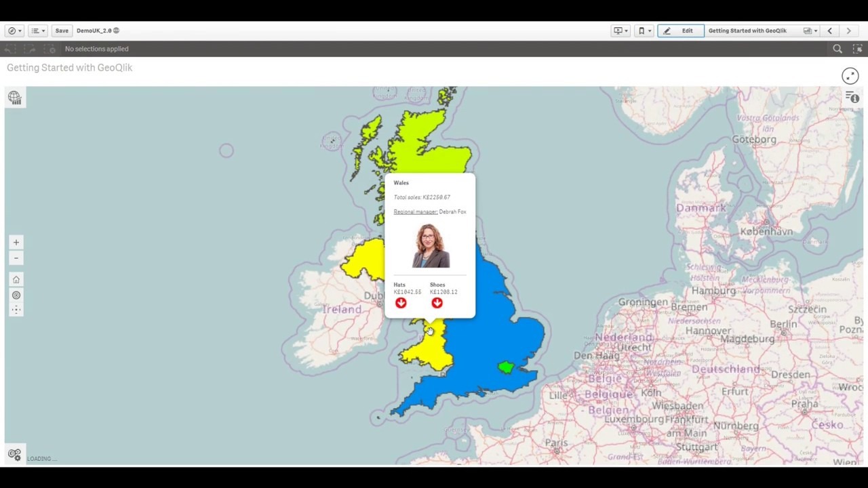Open the navigation menu dropdown at top left
Viewport: 868px width, 488px height.
(x=12, y=30)
